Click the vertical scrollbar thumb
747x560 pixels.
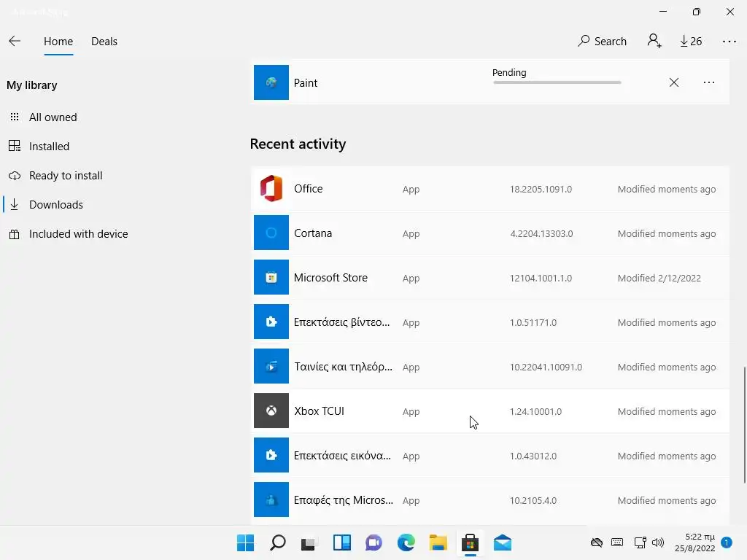point(744,425)
